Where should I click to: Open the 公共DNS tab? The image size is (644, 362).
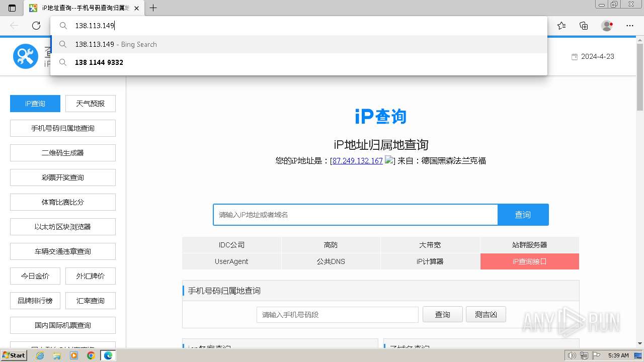[x=331, y=261]
